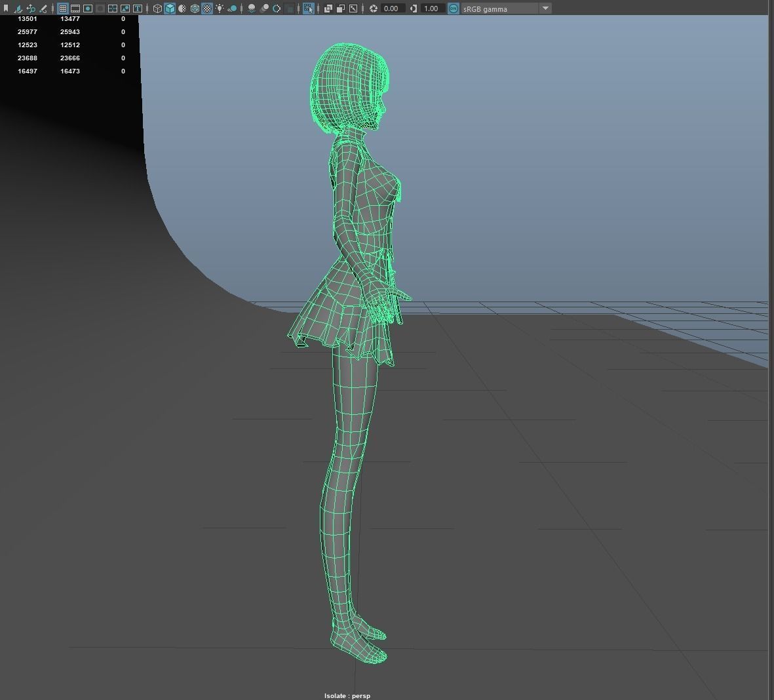Click the HUD value 23666
Image resolution: width=774 pixels, height=700 pixels.
pos(69,58)
